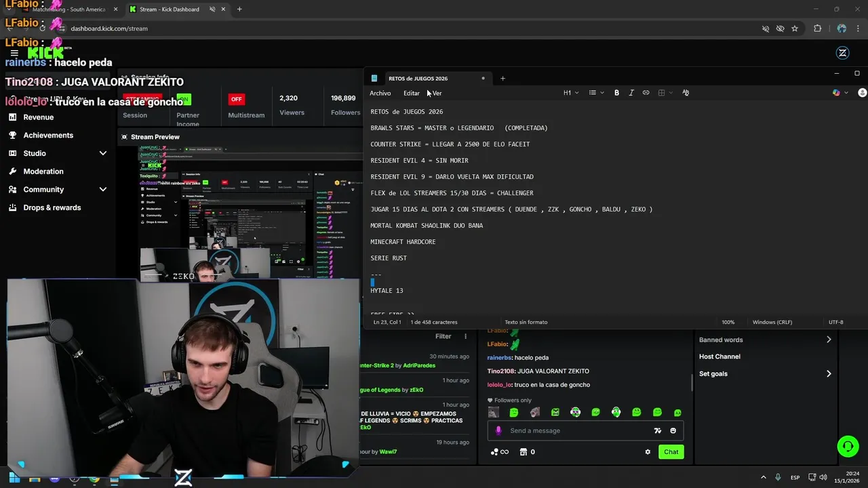This screenshot has width=868, height=488.
Task: Click the Send a message chat field
Action: click(585, 430)
